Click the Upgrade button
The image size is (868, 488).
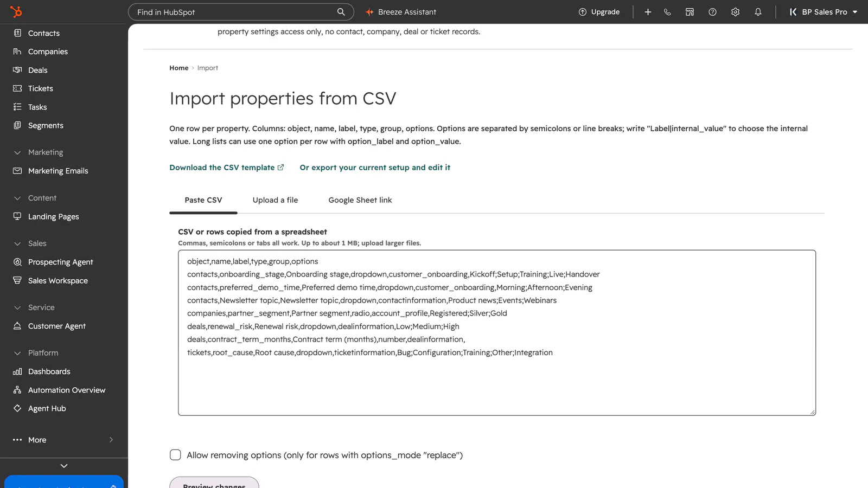(x=599, y=12)
